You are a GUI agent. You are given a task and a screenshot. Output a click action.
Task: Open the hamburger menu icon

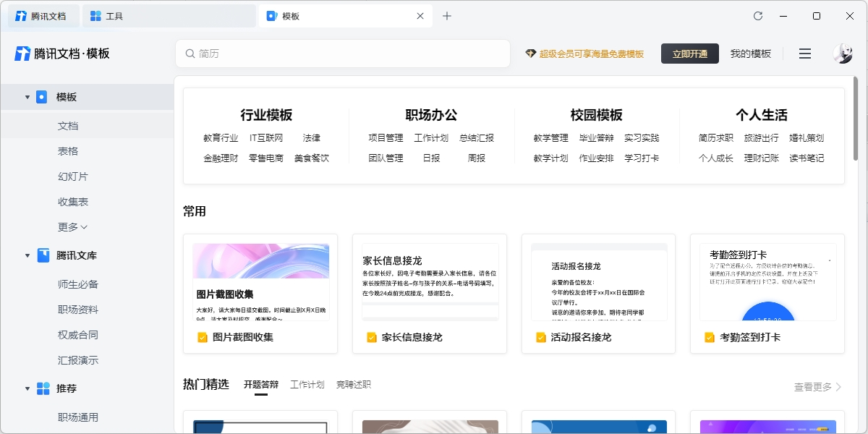tap(805, 54)
